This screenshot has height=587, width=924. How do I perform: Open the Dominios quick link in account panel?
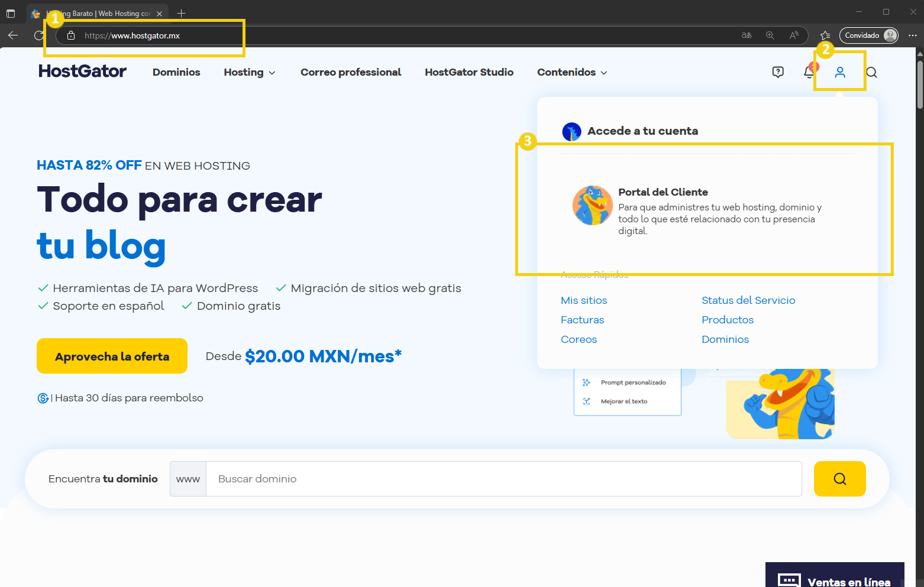725,339
